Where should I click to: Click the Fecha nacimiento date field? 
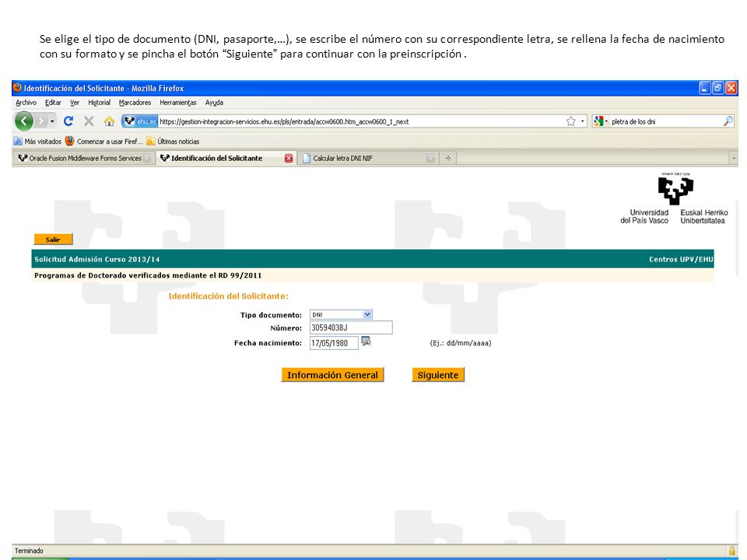tap(334, 343)
